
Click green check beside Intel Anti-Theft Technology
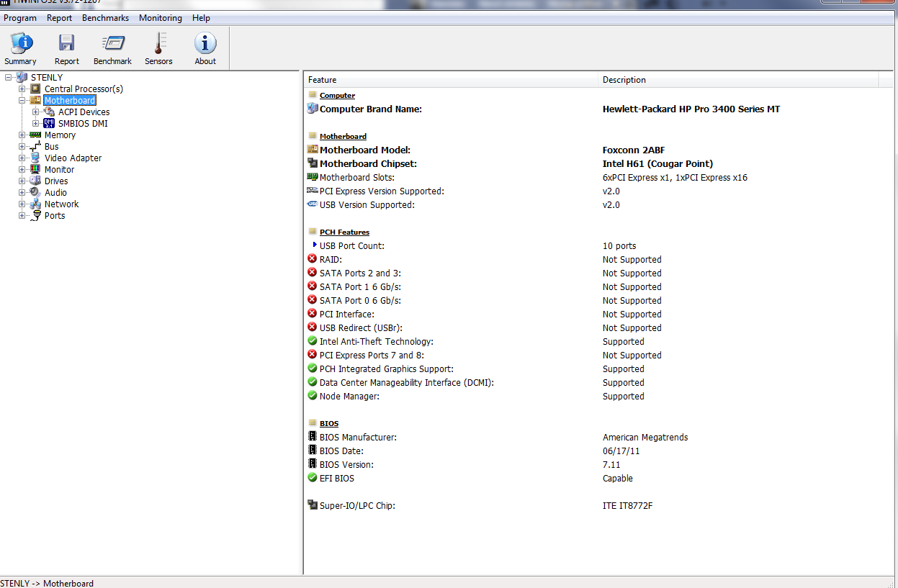312,341
